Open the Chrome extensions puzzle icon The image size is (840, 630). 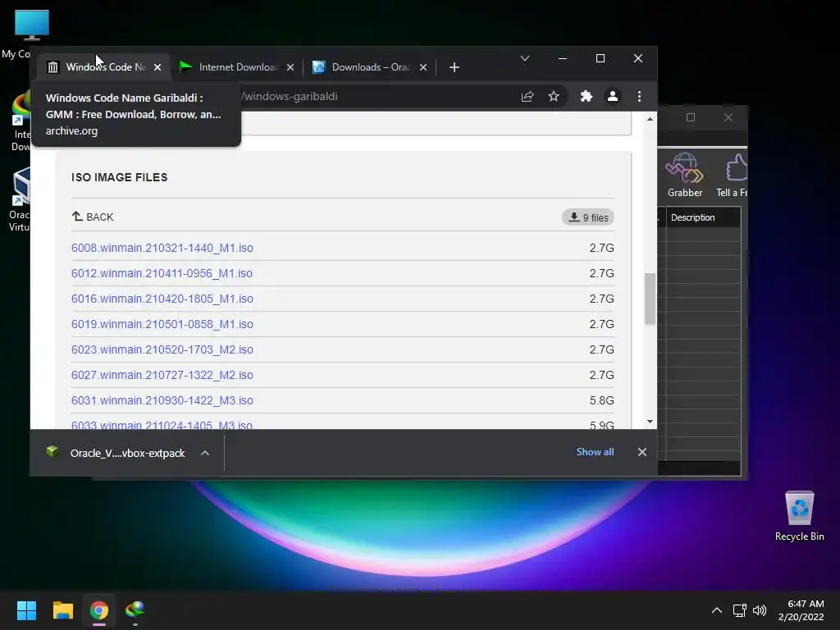click(x=587, y=97)
